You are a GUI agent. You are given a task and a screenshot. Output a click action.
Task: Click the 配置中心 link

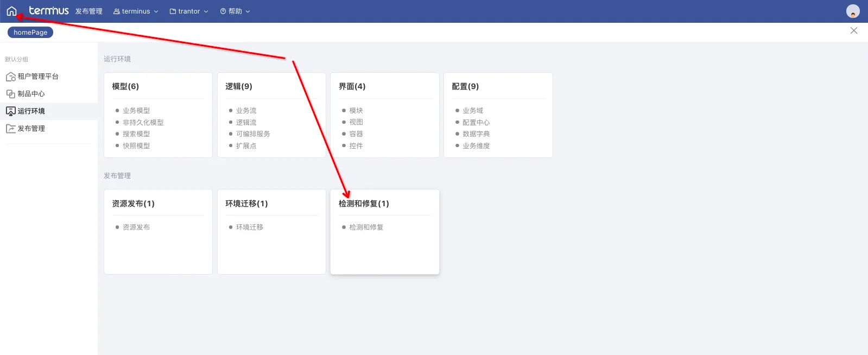476,123
